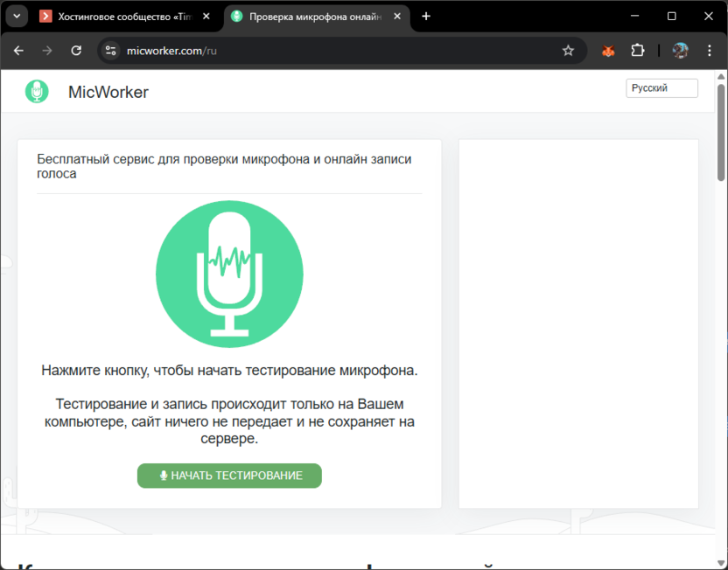728x570 pixels.
Task: Click the MicWorker site title
Action: (x=108, y=92)
